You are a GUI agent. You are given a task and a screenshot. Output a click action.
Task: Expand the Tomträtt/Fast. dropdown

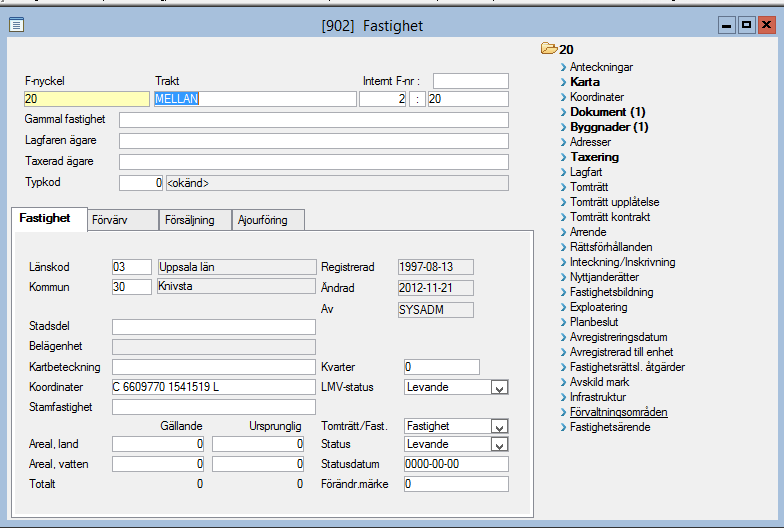pyautogui.click(x=499, y=426)
